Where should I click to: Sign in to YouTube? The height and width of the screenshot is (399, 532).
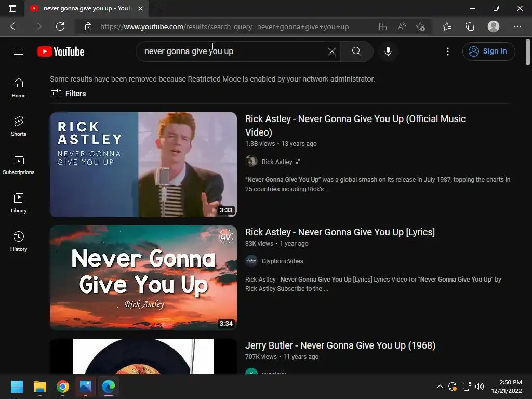tap(488, 51)
